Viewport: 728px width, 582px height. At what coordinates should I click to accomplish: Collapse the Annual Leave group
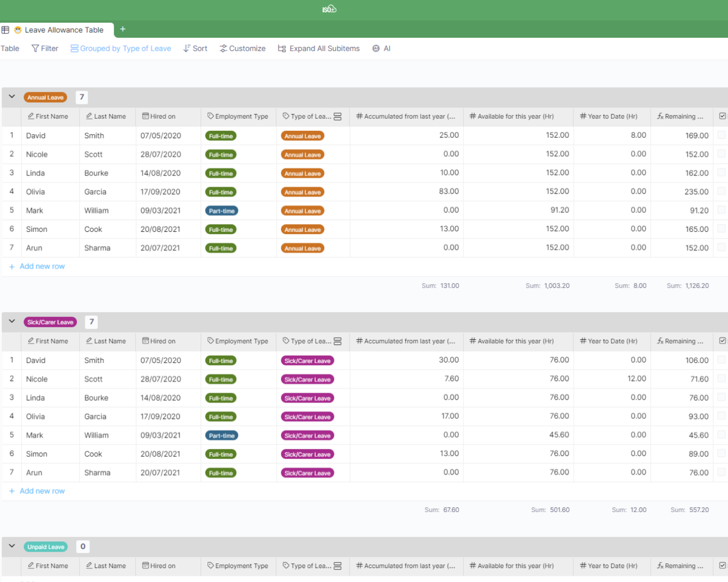coord(12,97)
